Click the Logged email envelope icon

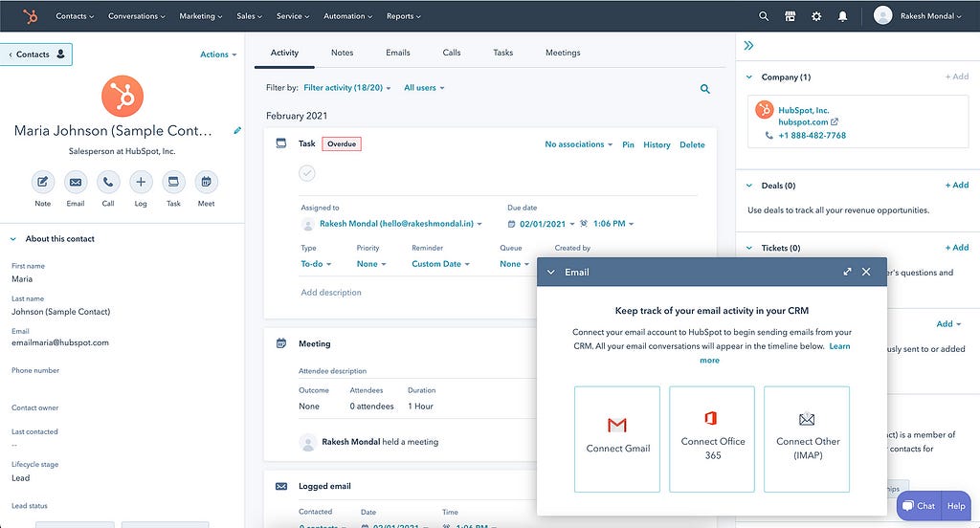coord(281,486)
